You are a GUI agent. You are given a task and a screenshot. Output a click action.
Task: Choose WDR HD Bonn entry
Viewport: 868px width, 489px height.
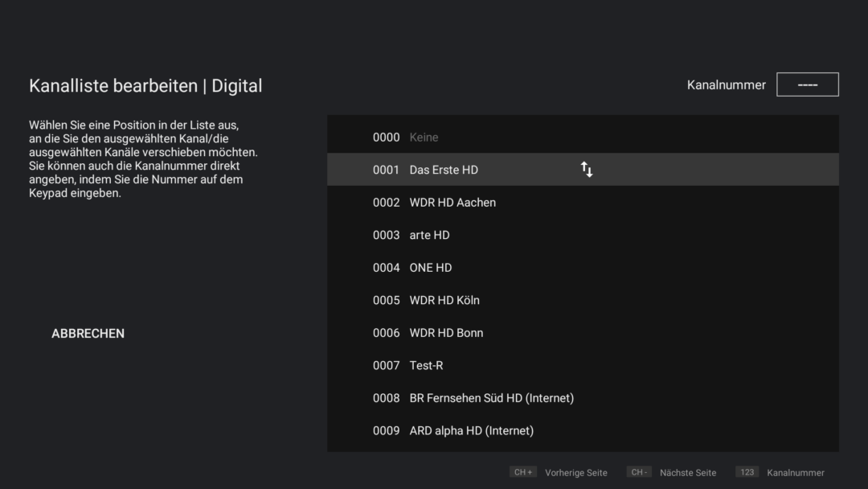583,333
